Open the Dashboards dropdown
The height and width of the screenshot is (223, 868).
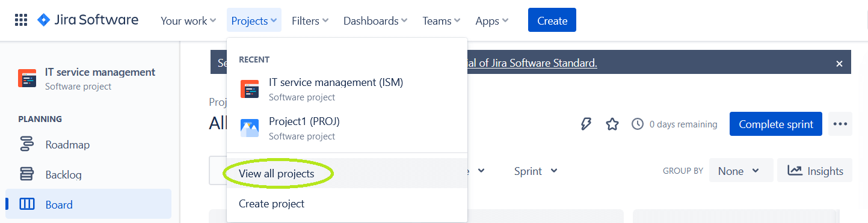click(x=375, y=20)
